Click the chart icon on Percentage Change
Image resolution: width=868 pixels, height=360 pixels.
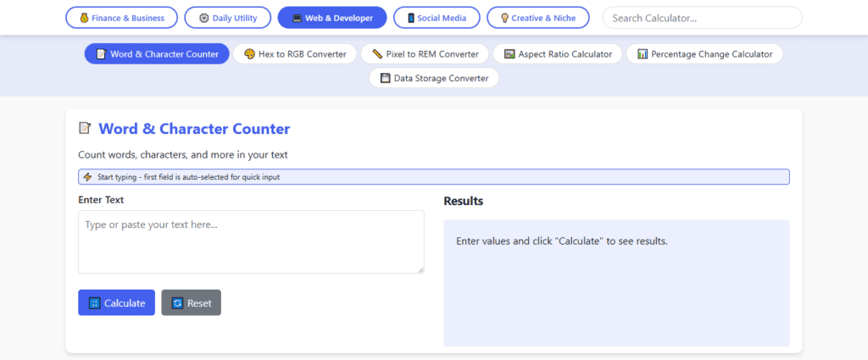pyautogui.click(x=643, y=54)
